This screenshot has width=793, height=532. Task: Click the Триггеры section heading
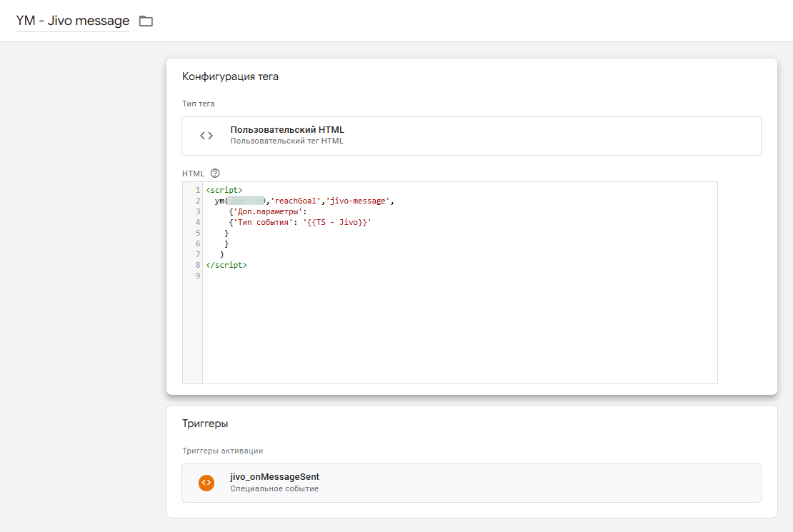[205, 423]
